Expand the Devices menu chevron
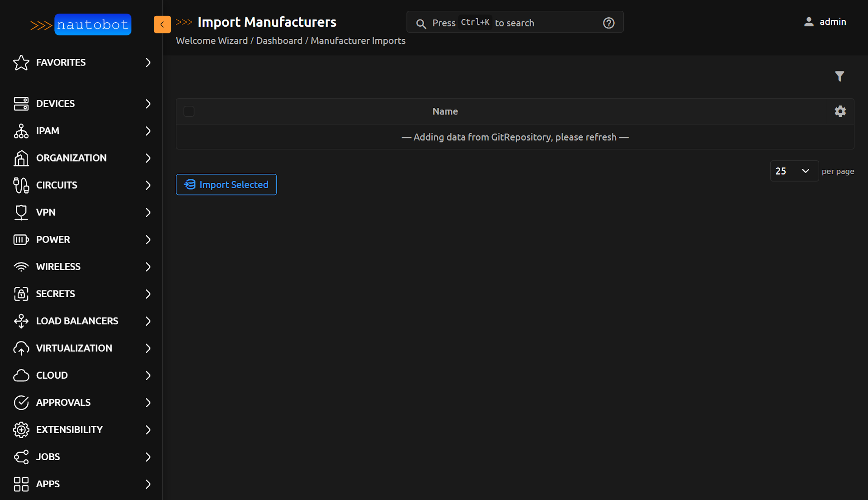 pos(148,104)
